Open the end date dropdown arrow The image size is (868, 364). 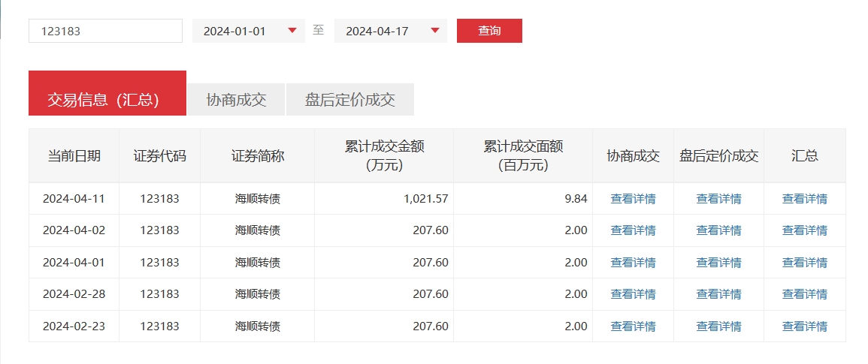point(434,31)
